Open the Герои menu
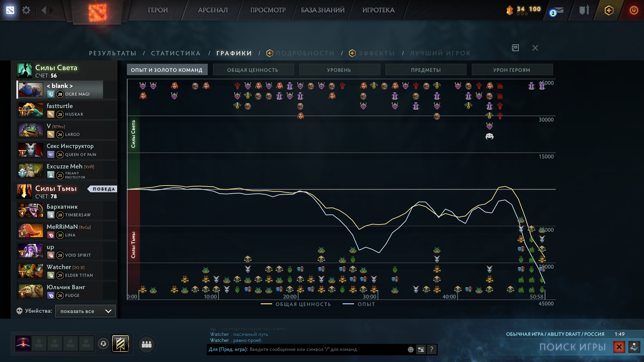 tap(158, 10)
